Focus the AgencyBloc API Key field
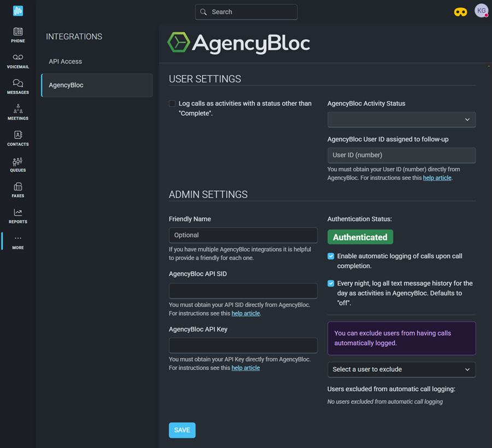The height and width of the screenshot is (448, 492). coord(243,345)
